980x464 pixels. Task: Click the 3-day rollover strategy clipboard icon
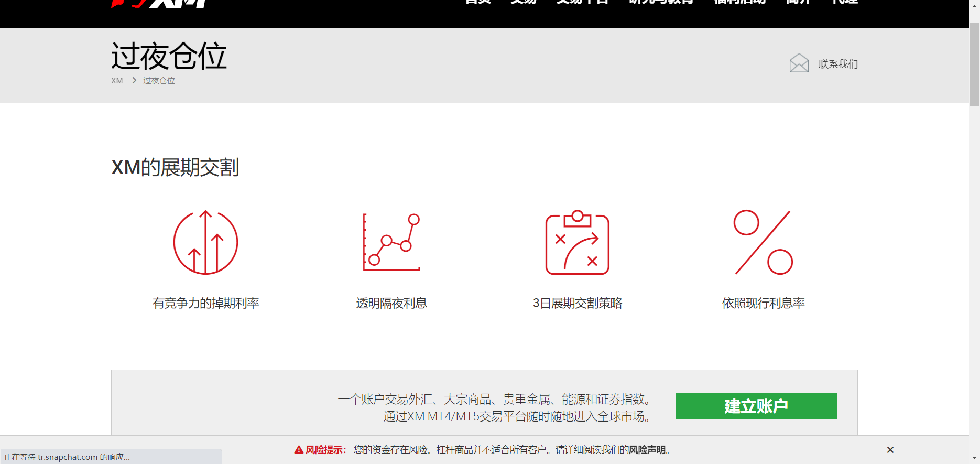click(578, 242)
